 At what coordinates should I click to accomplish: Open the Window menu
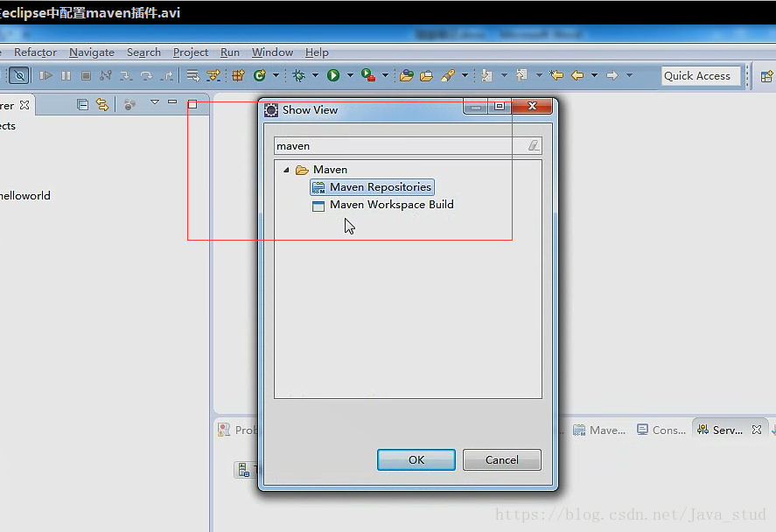[x=272, y=52]
